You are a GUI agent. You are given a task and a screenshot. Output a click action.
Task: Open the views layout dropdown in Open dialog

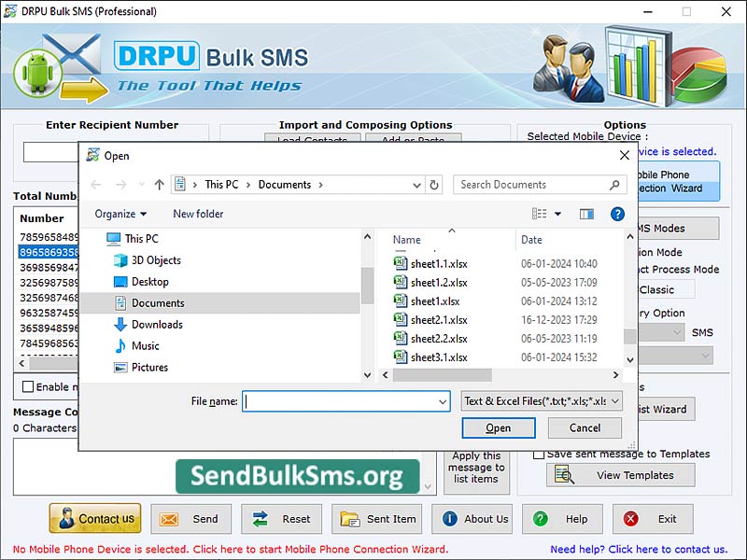(x=558, y=213)
